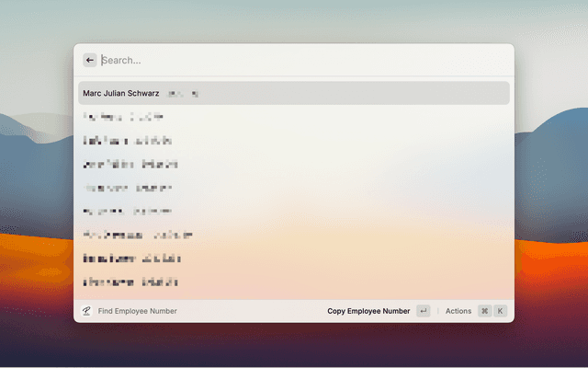Select the second employee in the list

123,117
